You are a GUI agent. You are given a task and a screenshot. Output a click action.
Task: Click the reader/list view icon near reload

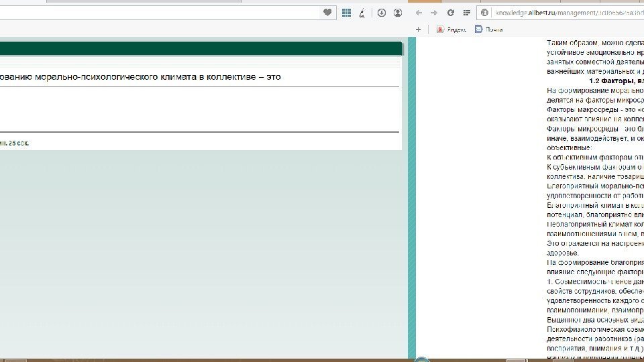tap(467, 13)
